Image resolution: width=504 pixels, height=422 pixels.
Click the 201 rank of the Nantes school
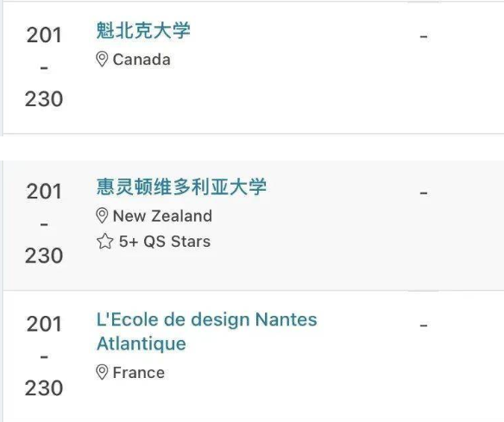coord(44,324)
